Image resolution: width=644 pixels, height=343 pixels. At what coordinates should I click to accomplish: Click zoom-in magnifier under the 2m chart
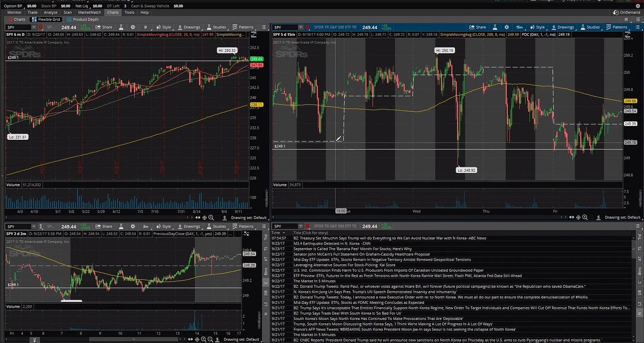[203, 339]
